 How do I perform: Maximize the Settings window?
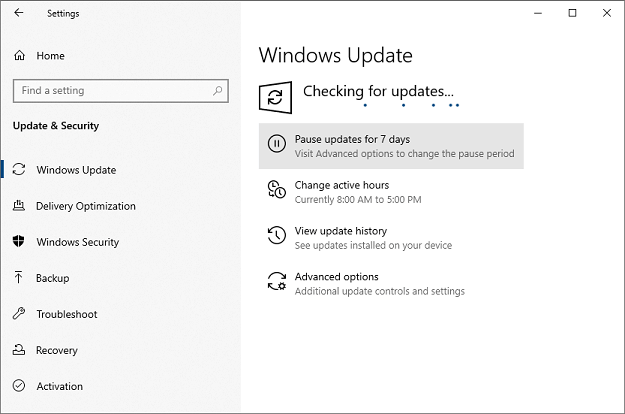coord(572,13)
